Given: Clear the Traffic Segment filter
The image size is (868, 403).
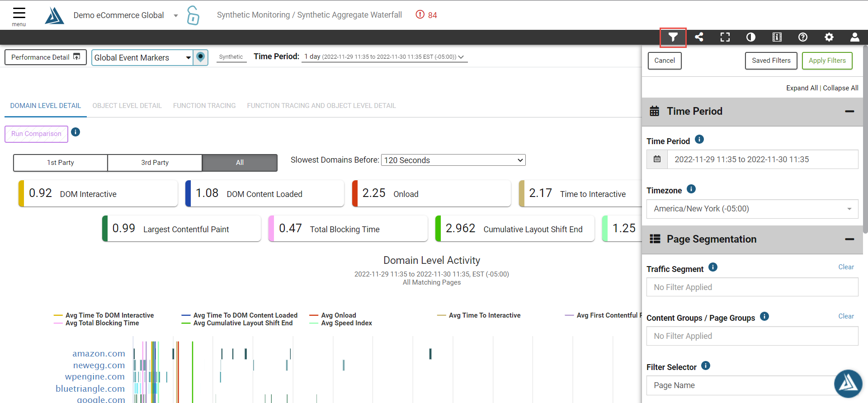Looking at the screenshot, I should [846, 267].
